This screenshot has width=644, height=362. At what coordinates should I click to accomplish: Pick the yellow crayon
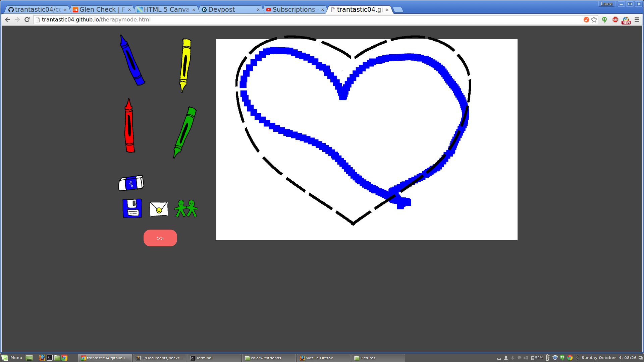[x=185, y=65]
